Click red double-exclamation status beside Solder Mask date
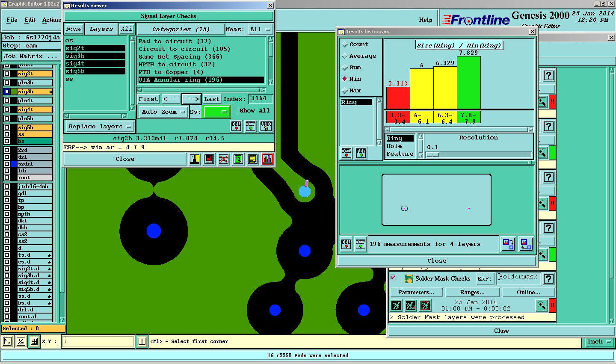Viewport: 616px width, 364px height. (x=553, y=305)
